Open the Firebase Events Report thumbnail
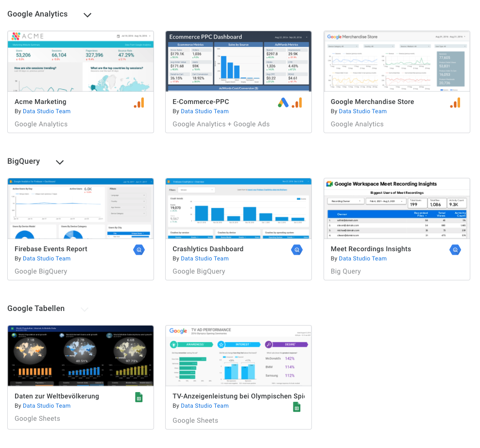Image resolution: width=480 pixels, height=448 pixels. pos(81,208)
